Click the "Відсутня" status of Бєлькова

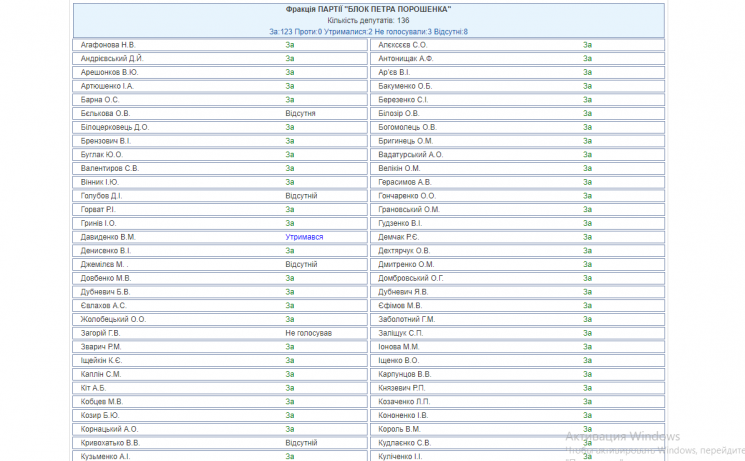coord(300,114)
